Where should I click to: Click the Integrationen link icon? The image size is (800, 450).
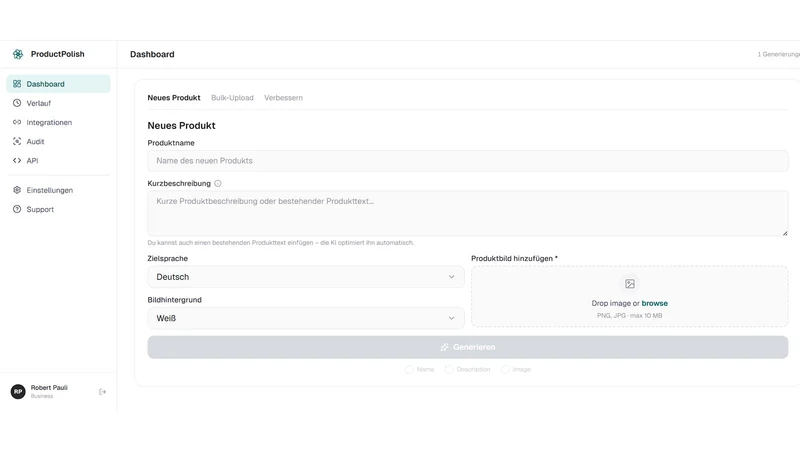pyautogui.click(x=17, y=122)
